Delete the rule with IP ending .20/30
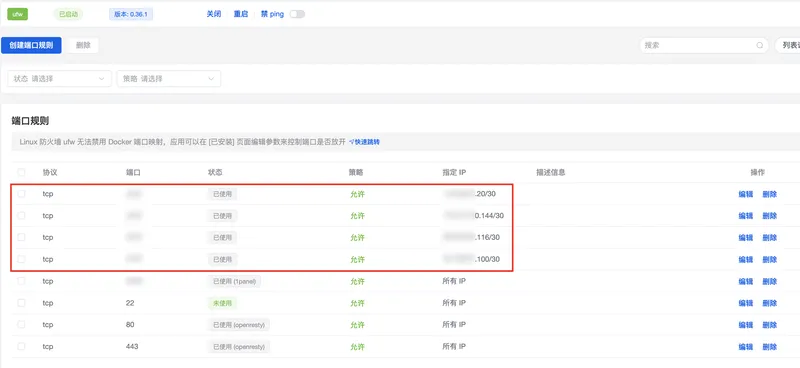 coord(770,194)
